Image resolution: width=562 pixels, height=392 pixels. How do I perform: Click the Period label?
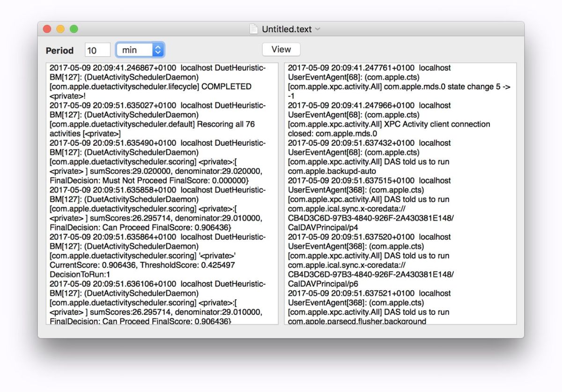pos(60,51)
